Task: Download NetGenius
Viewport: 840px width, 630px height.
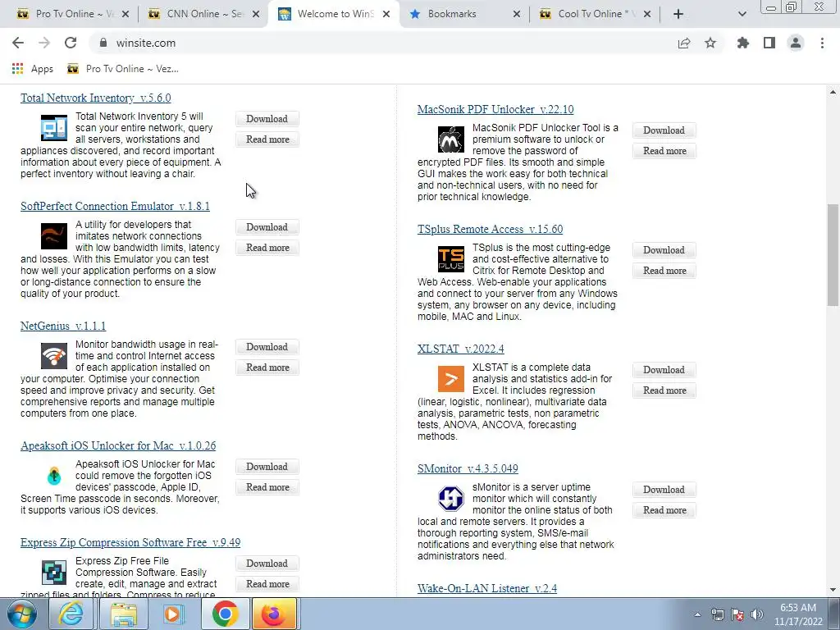Action: [x=267, y=347]
